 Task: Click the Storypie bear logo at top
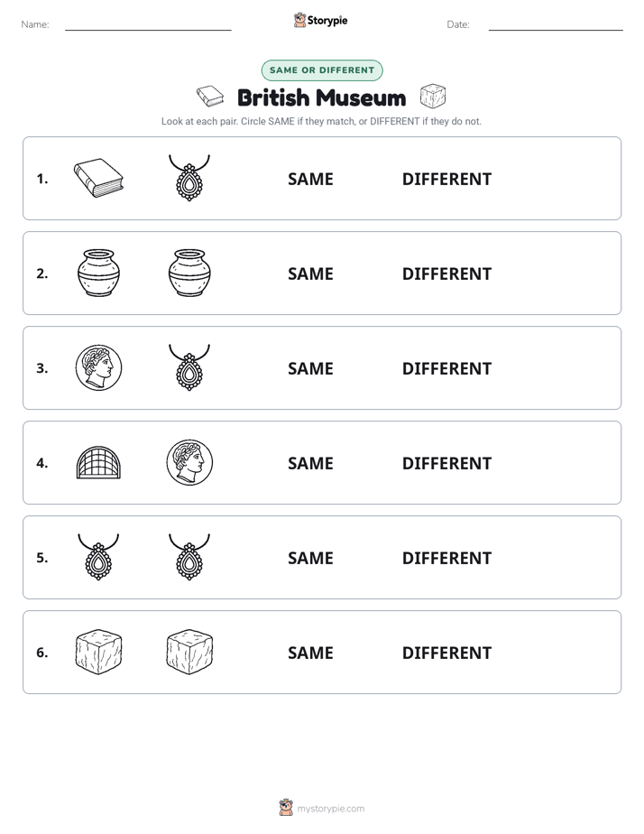(x=300, y=20)
